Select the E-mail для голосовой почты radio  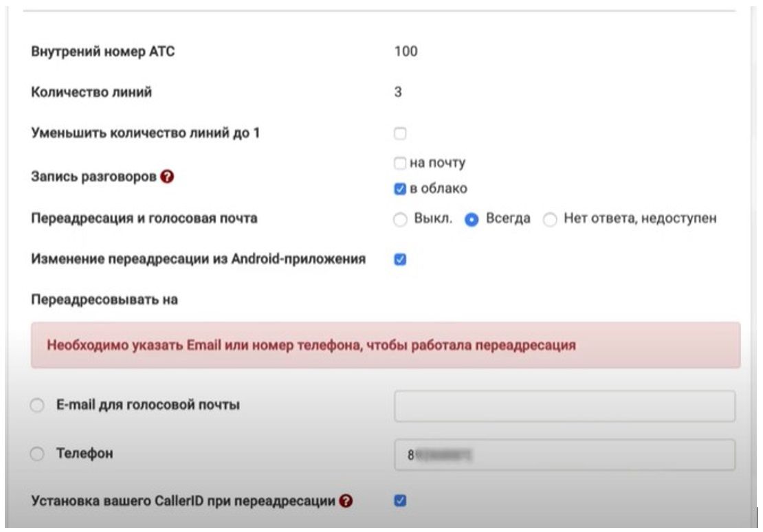[x=37, y=406]
